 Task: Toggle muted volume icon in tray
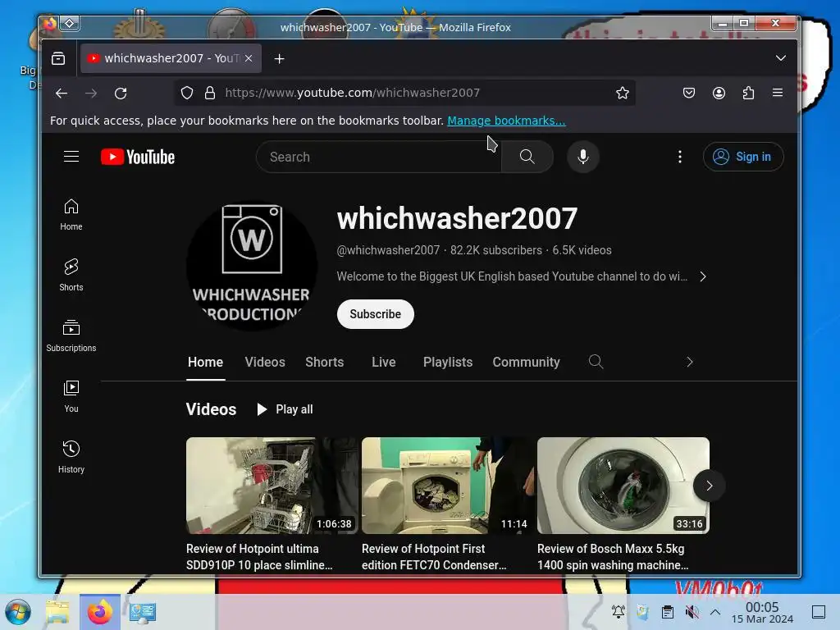[x=692, y=612]
